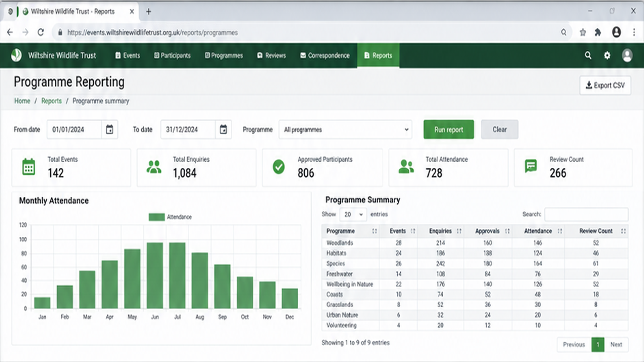
Task: Open the Show 20 entries dropdown
Action: click(353, 214)
